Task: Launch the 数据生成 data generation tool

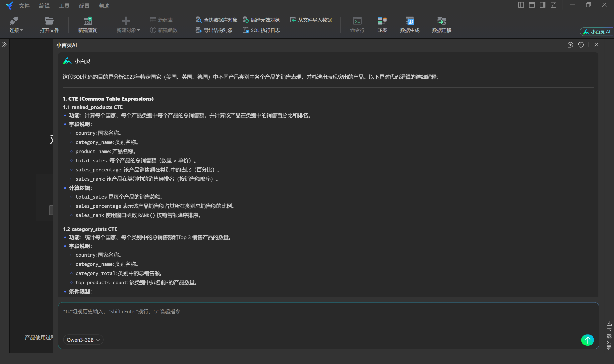Action: (409, 24)
